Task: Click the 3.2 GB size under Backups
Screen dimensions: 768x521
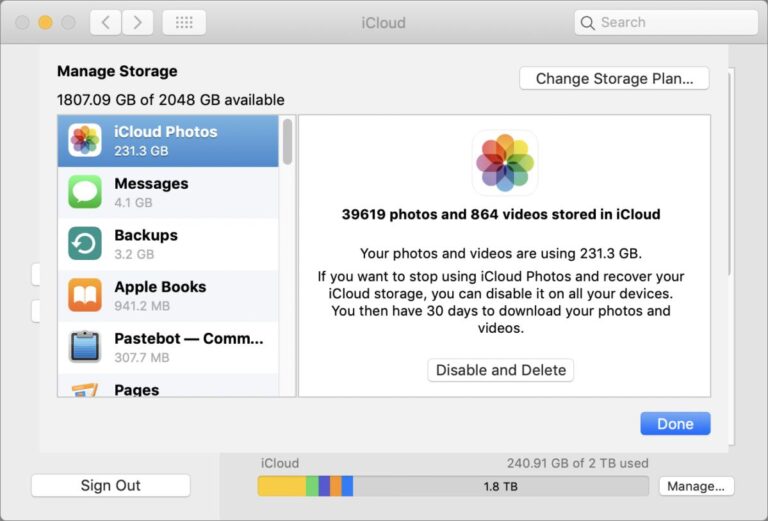Action: pos(134,254)
